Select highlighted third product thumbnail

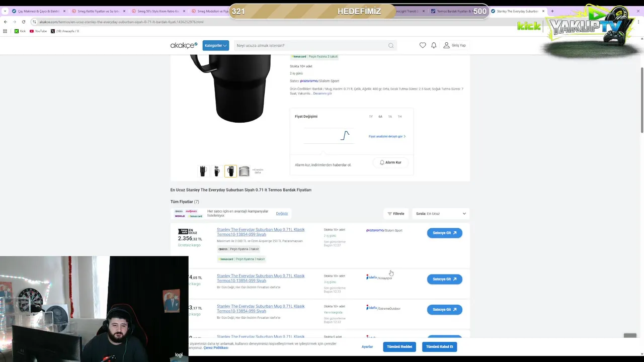(230, 171)
